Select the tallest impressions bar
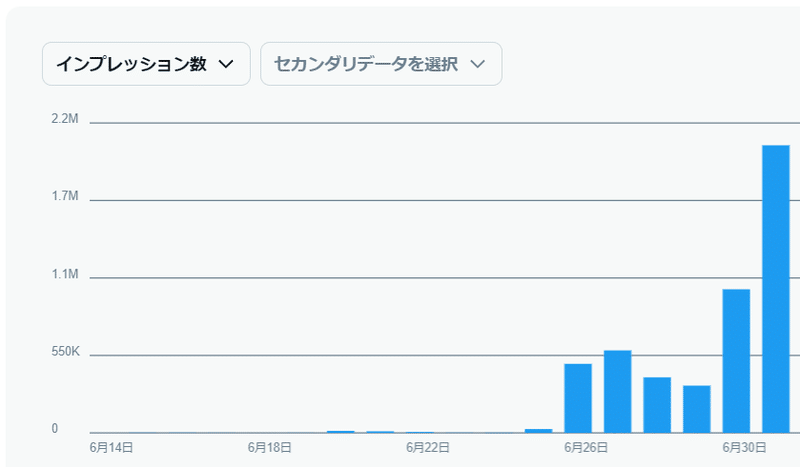Viewport: 800px width, 467px height. [x=776, y=289]
